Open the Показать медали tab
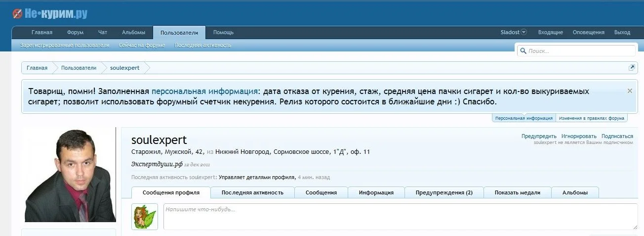The height and width of the screenshot is (236, 644). (517, 192)
